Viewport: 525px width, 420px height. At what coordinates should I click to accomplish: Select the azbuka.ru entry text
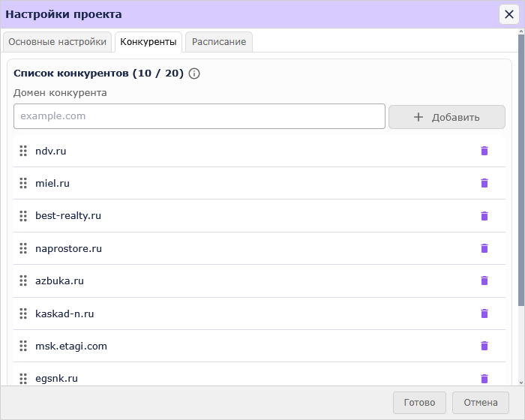pyautogui.click(x=59, y=280)
